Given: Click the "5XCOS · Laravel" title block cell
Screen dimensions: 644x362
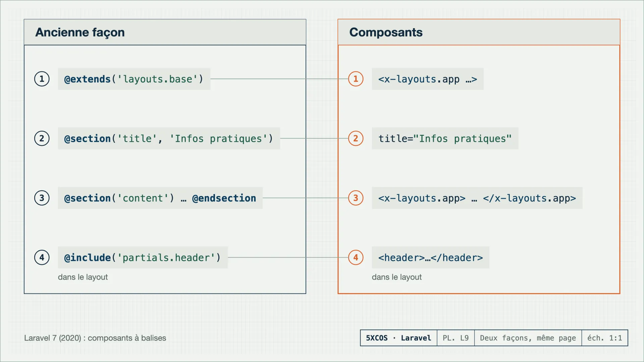Looking at the screenshot, I should (398, 338).
